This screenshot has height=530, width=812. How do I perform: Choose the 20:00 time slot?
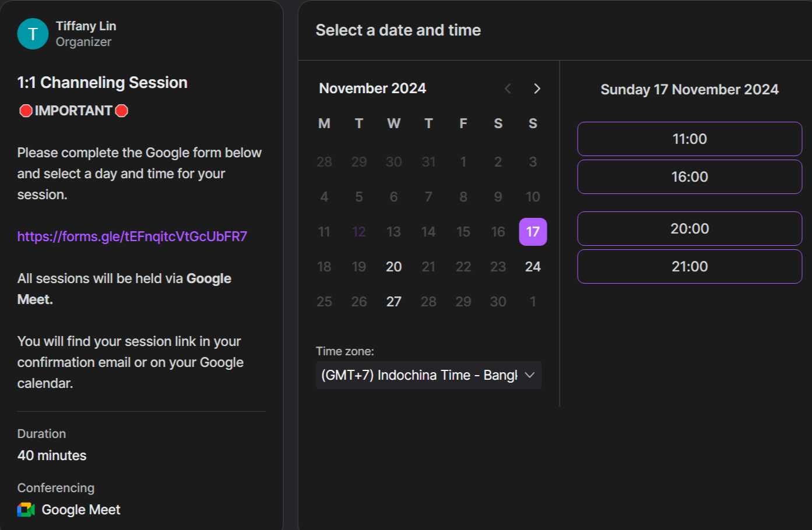coord(690,228)
